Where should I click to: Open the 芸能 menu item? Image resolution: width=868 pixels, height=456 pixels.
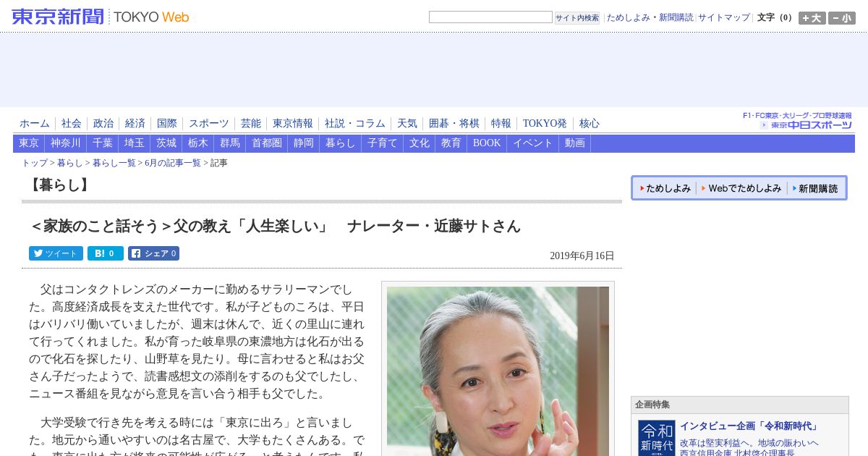(251, 124)
